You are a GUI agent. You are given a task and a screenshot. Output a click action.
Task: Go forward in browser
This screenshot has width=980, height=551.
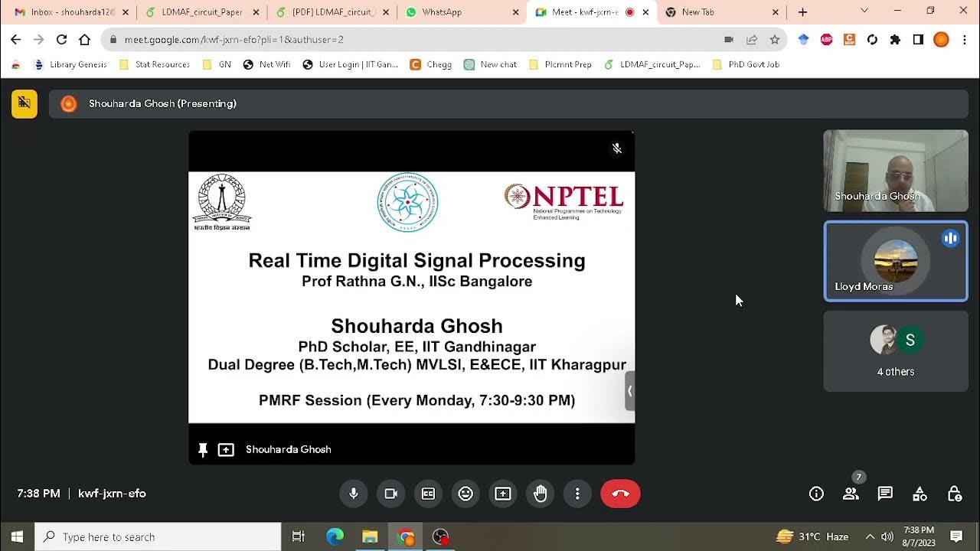coord(39,40)
